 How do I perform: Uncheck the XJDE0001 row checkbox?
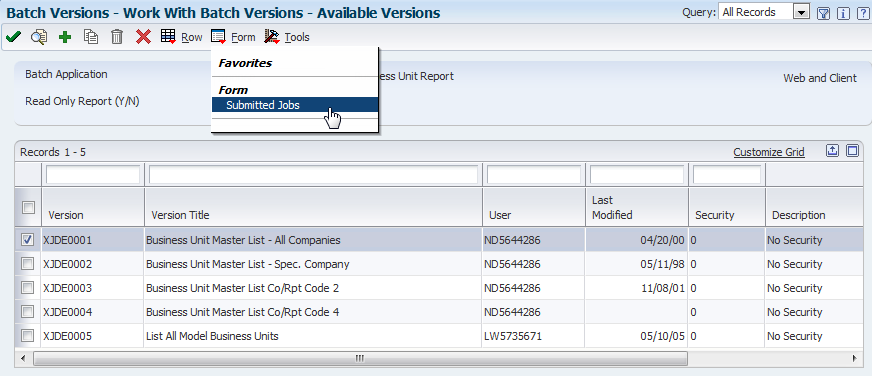pos(27,240)
